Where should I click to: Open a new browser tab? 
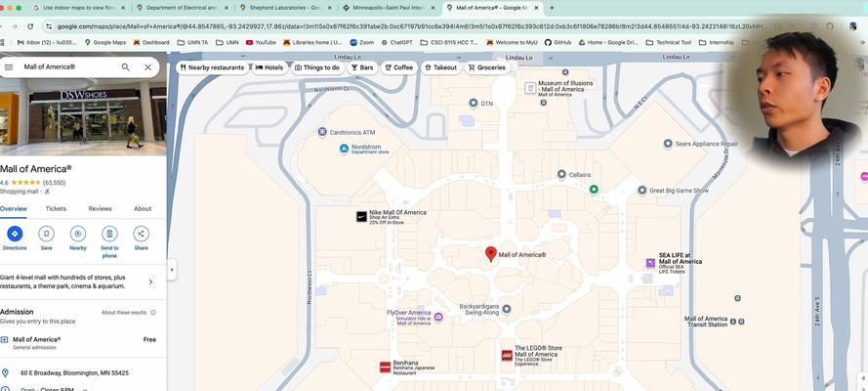point(552,8)
